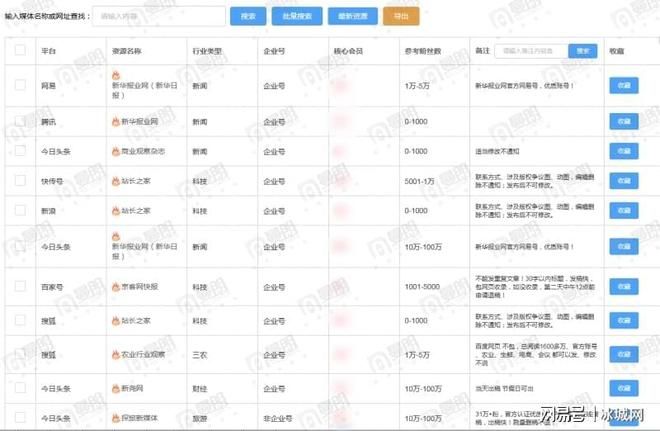Click the 探旅新媒体 resource name
Viewport: 660px width, 431px height.
[139, 418]
